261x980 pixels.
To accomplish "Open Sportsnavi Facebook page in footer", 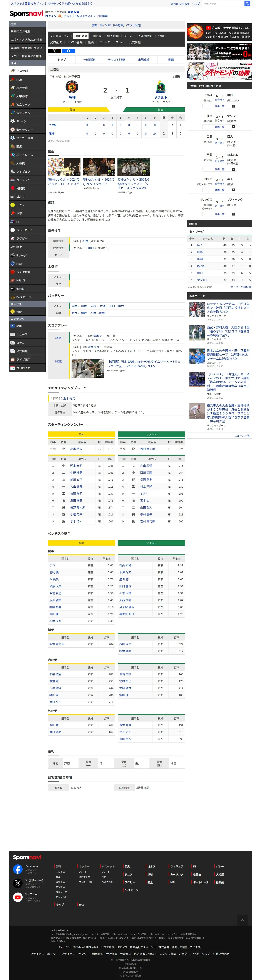I will pos(18,869).
